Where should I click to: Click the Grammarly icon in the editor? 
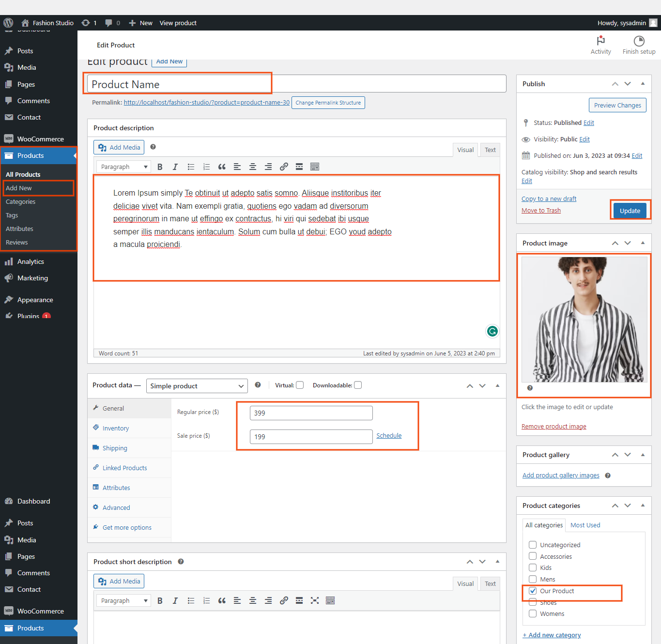[492, 331]
